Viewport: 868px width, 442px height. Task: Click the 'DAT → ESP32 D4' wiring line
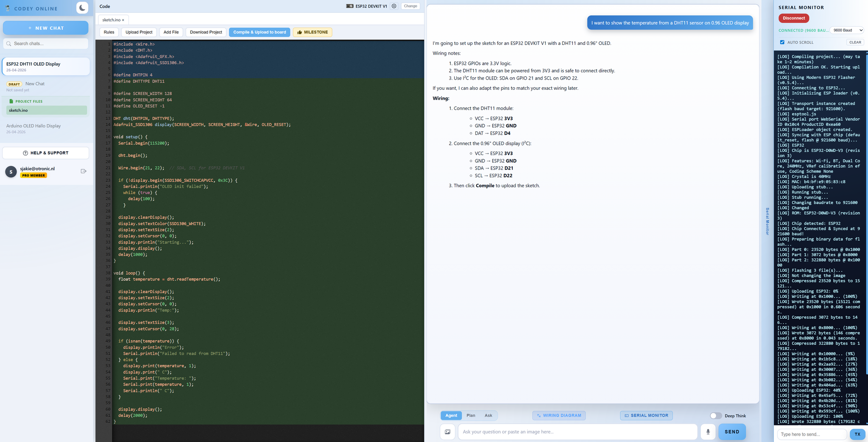click(492, 133)
